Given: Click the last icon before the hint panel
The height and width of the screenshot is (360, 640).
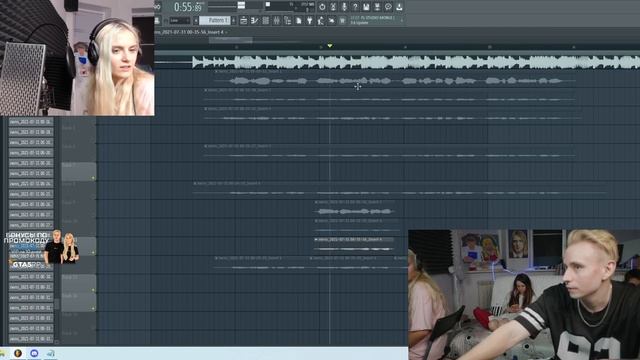Looking at the screenshot, I should point(343,20).
